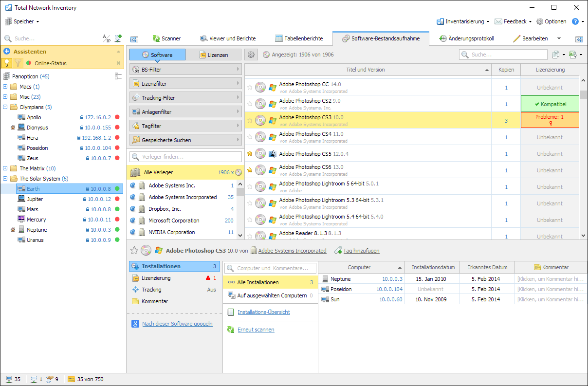The height and width of the screenshot is (386, 588).
Task: Open the Speicher dropdown menu
Action: pos(22,21)
